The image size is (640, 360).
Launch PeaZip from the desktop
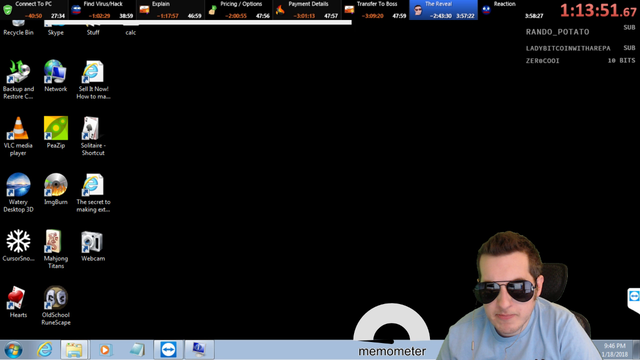click(x=56, y=132)
